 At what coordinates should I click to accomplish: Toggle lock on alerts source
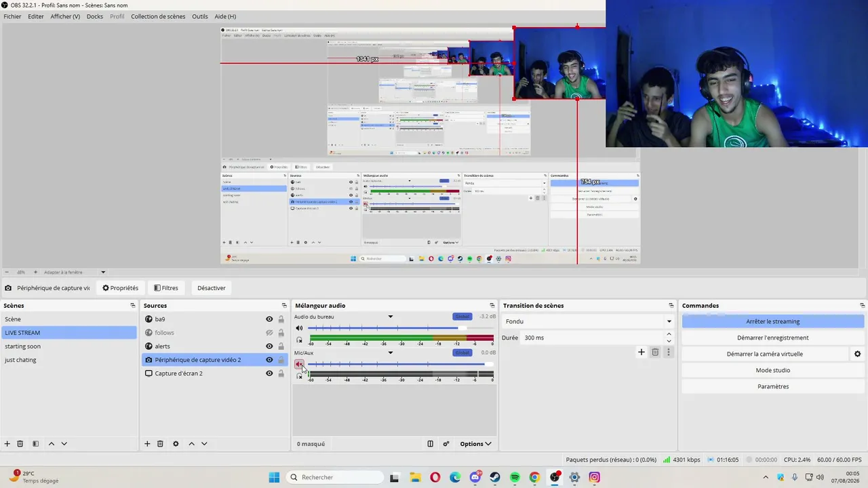click(281, 346)
